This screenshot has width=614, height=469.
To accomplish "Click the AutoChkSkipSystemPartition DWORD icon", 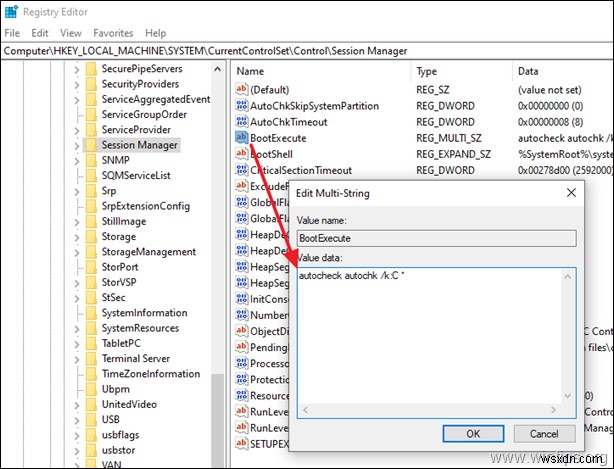I will click(241, 106).
